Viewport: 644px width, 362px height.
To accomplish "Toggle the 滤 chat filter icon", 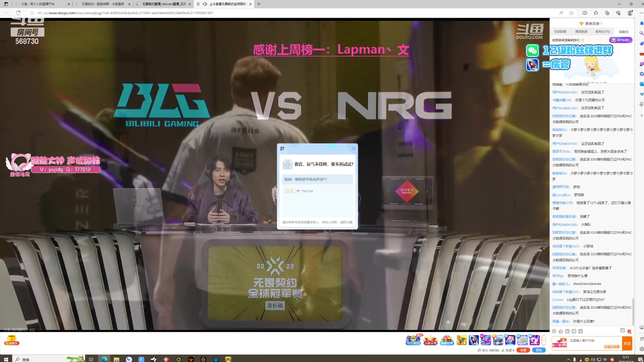I will click(623, 330).
